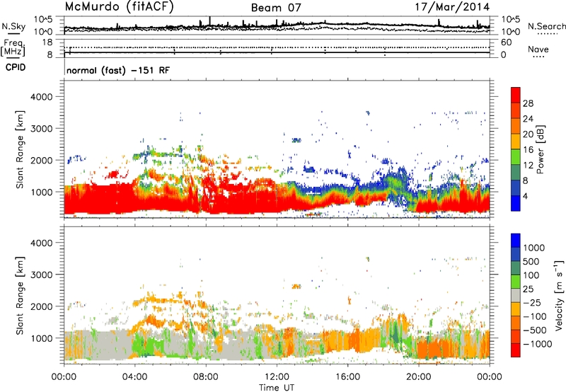Click the 'Nave' legend label
Image resolution: width=566 pixels, height=392 pixels.
click(538, 50)
